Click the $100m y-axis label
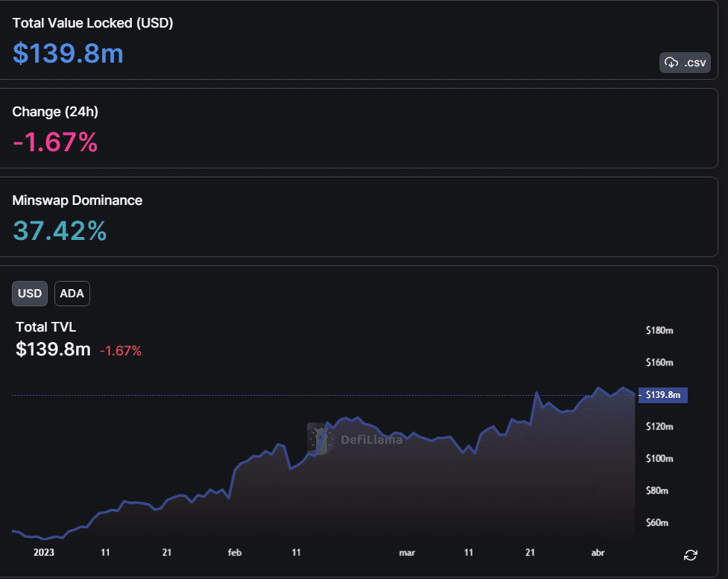This screenshot has width=728, height=579. point(659,458)
